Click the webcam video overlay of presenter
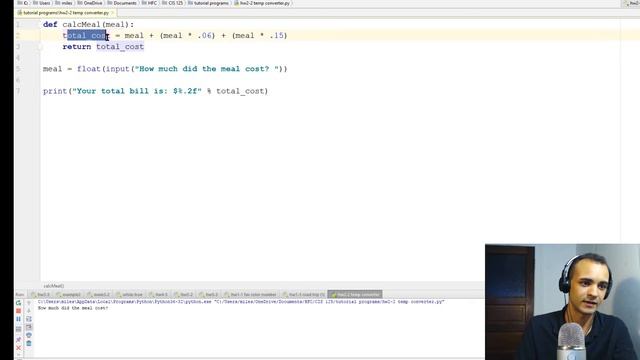 [x=562, y=302]
